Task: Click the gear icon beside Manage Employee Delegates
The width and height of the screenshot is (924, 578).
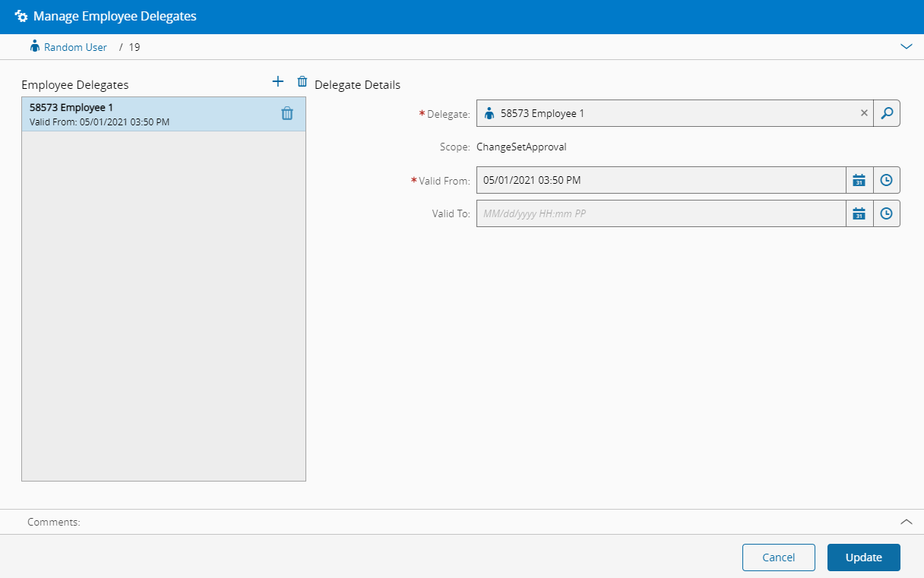Action: click(x=21, y=17)
